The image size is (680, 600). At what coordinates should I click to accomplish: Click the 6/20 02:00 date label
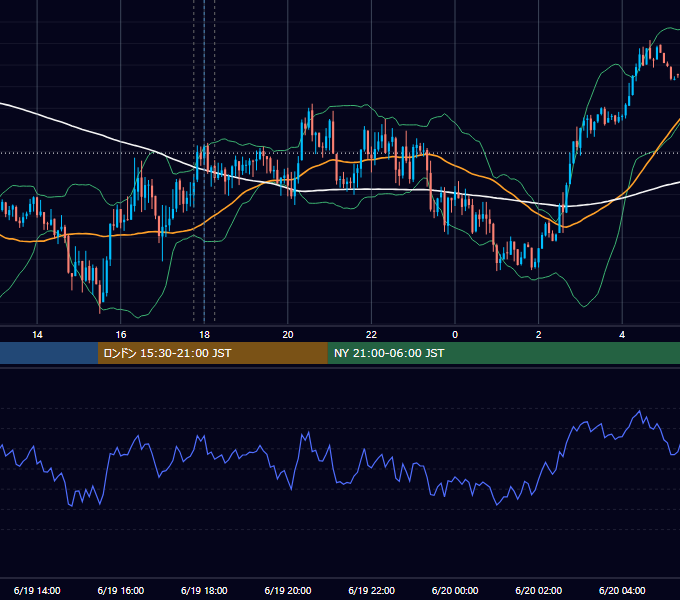(x=539, y=590)
